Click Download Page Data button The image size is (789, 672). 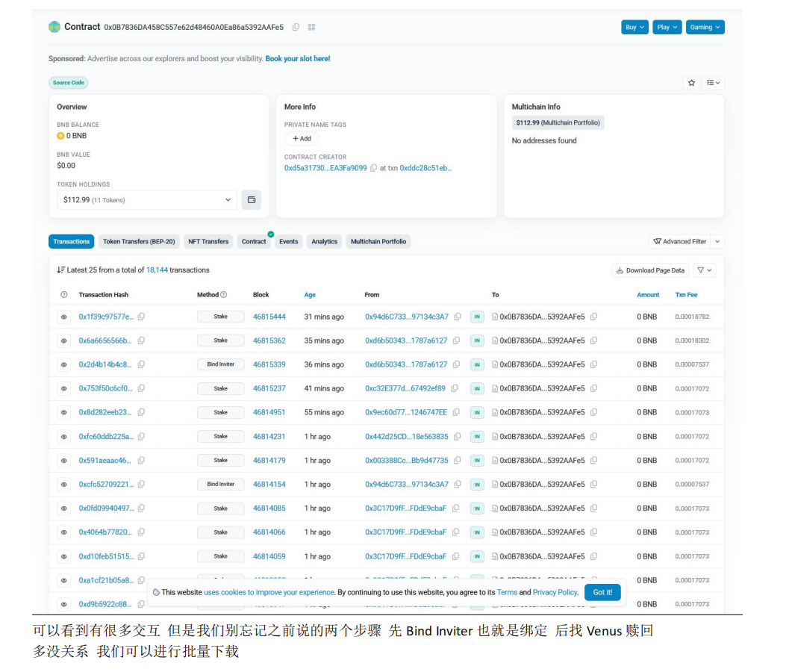point(649,270)
